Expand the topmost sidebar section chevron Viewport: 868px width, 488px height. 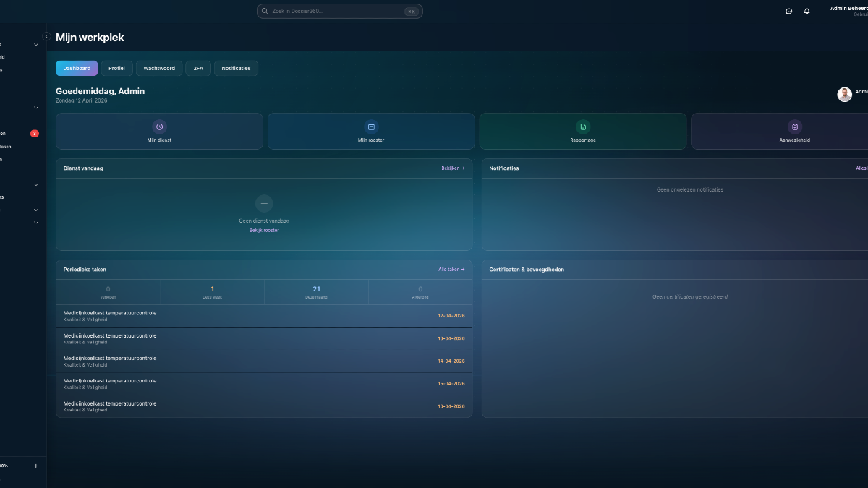pos(36,45)
